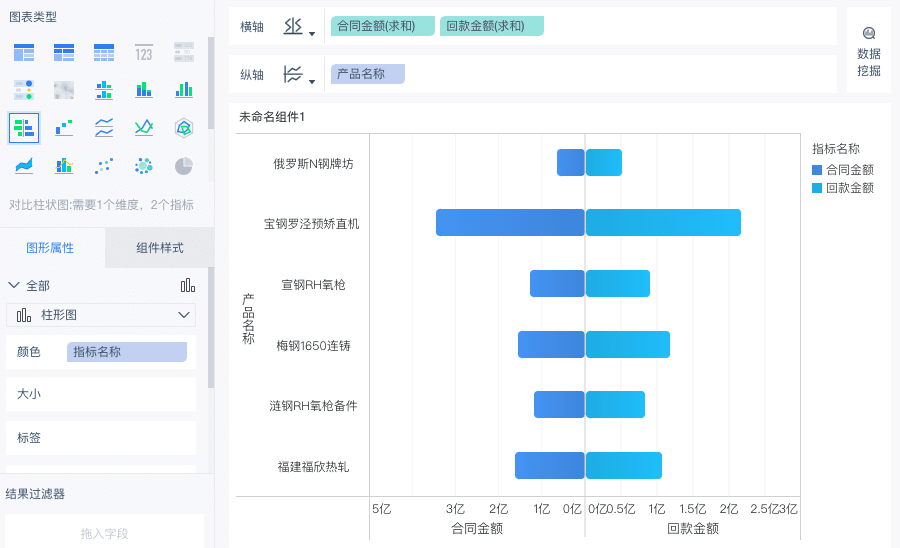Select the partitioned line chart icon
900x548 pixels.
(x=104, y=127)
